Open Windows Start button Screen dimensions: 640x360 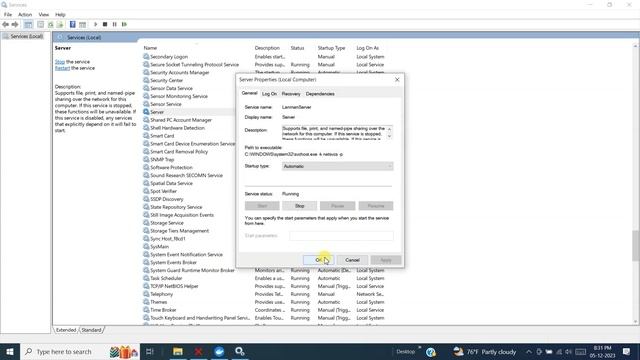click(x=10, y=351)
